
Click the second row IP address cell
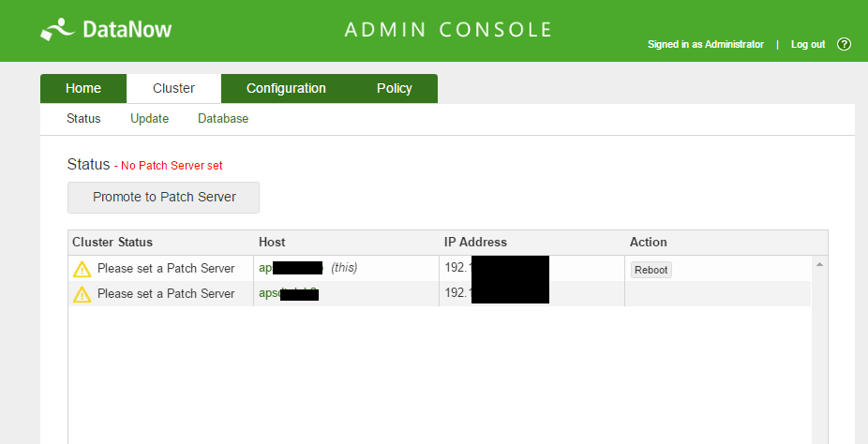pos(532,293)
